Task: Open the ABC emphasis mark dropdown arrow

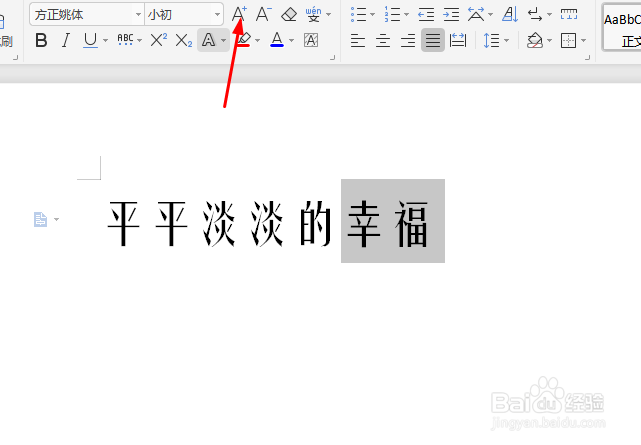Action: (x=139, y=40)
